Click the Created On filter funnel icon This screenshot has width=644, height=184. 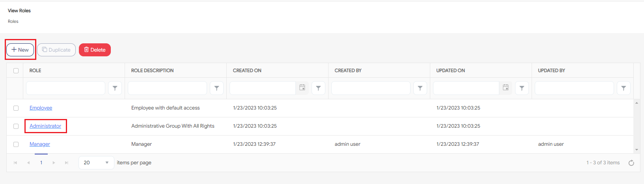click(318, 88)
